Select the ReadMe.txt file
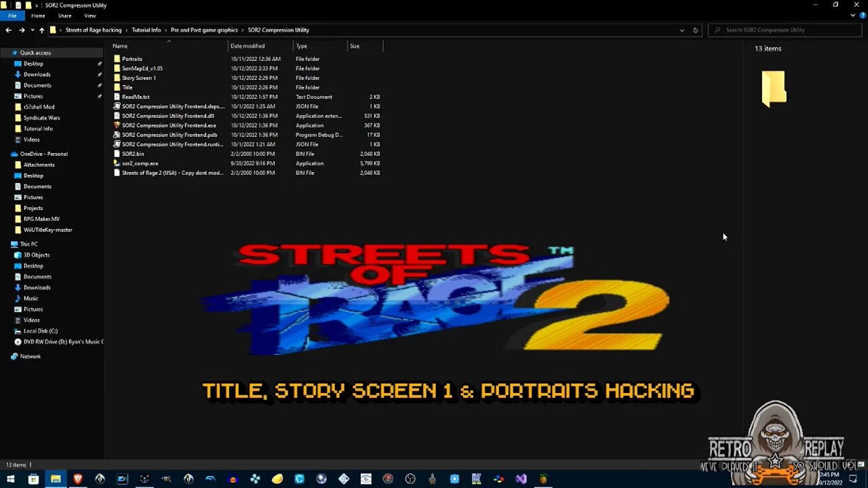868x488 pixels. pyautogui.click(x=136, y=97)
